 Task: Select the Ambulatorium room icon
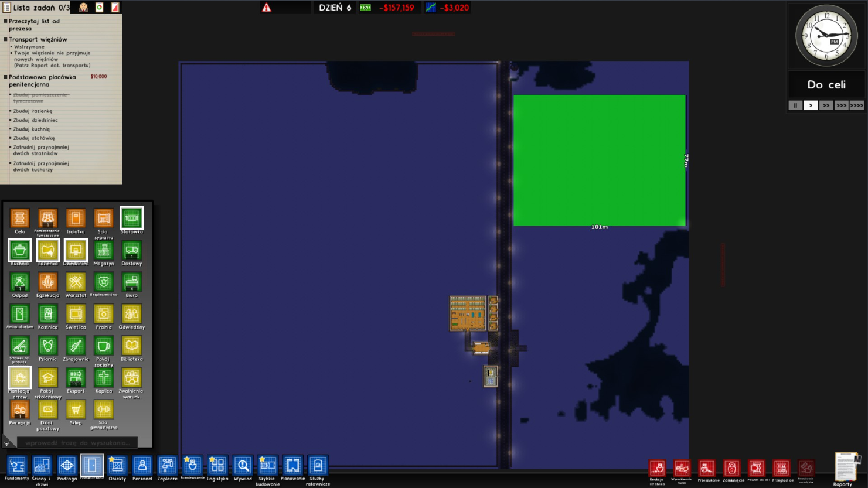(19, 314)
